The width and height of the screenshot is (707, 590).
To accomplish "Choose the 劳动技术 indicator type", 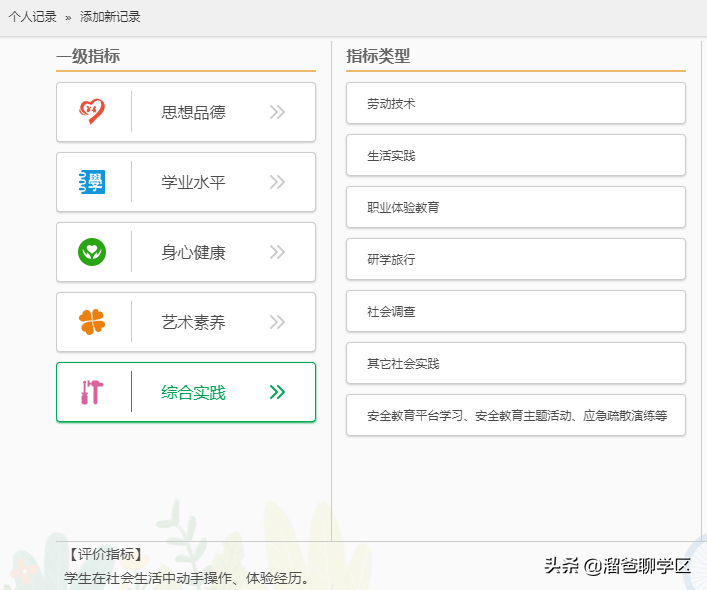I will (x=516, y=103).
